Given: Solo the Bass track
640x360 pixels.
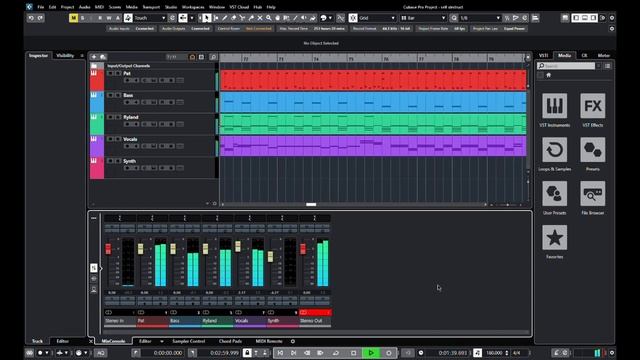Looking at the screenshot, I should (118, 95).
